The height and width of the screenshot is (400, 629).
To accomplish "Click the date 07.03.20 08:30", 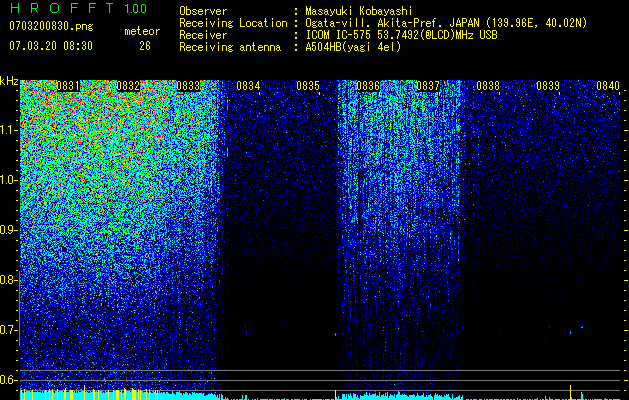I will pos(51,46).
